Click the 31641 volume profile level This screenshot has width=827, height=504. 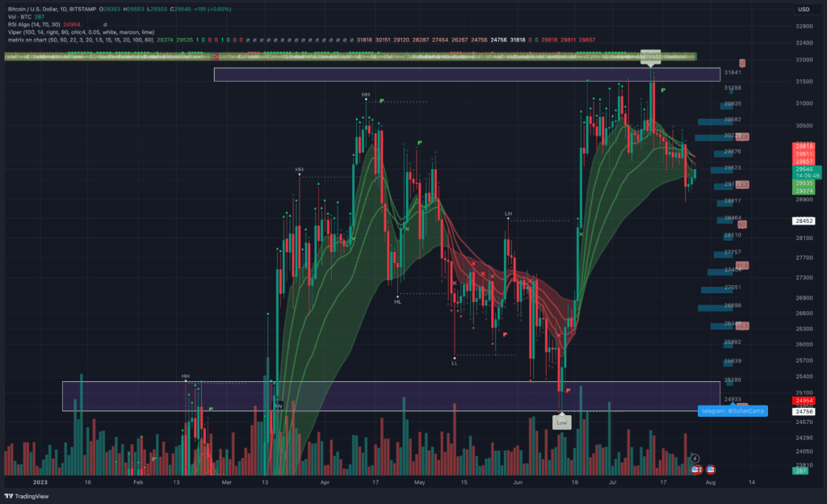[732, 73]
